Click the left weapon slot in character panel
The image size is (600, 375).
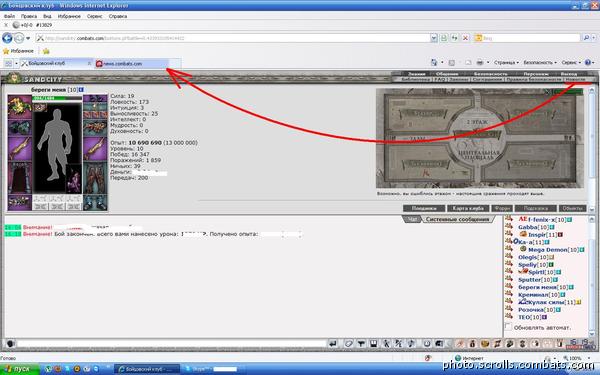point(19,149)
